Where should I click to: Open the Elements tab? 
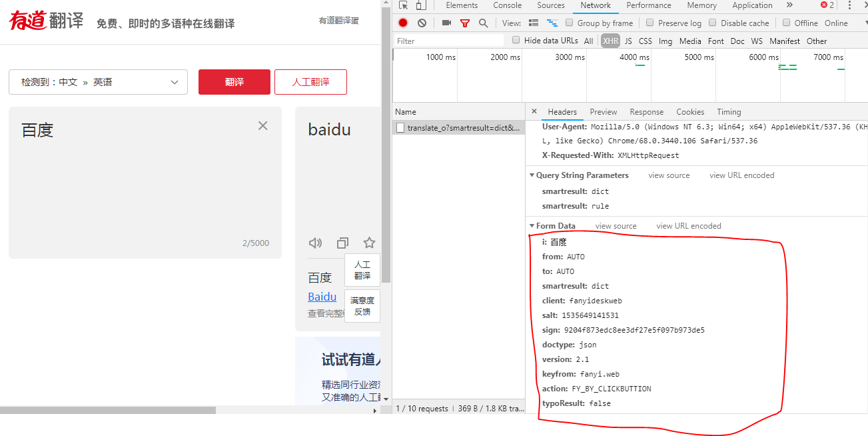[x=462, y=5]
